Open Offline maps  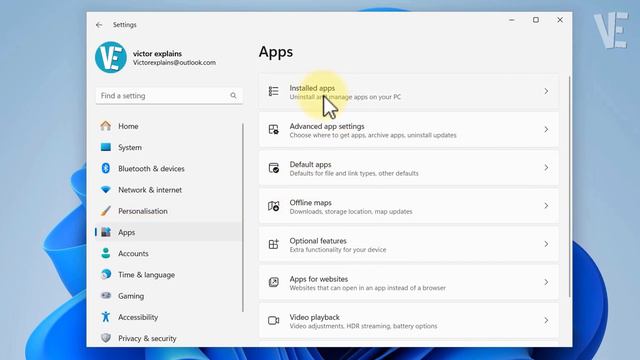(x=409, y=206)
